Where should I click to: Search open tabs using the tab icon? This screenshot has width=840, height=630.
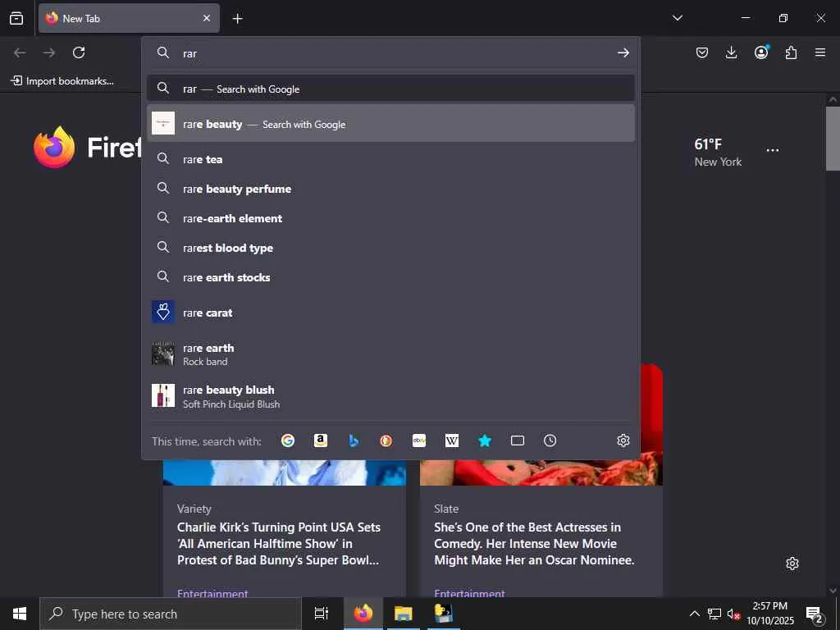(x=518, y=441)
